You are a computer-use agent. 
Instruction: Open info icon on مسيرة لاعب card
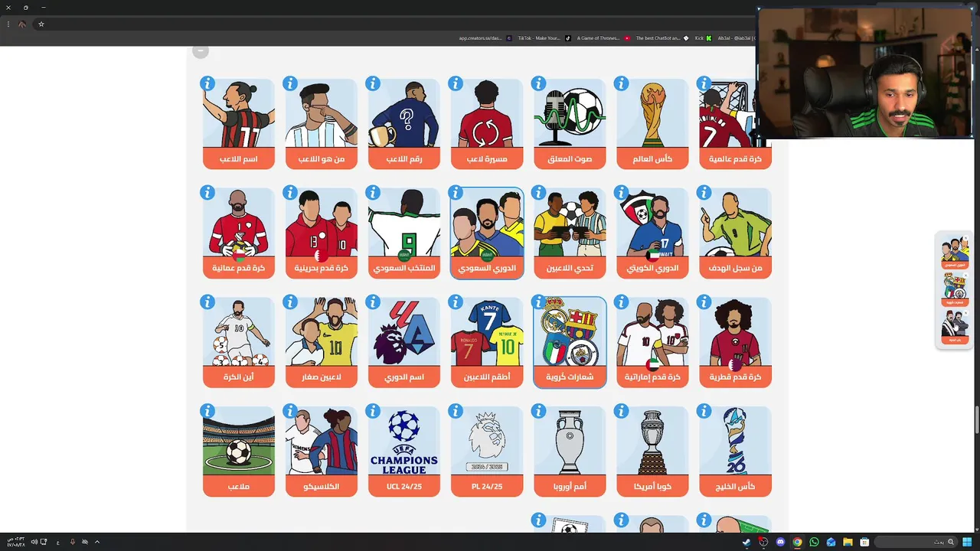pyautogui.click(x=456, y=83)
